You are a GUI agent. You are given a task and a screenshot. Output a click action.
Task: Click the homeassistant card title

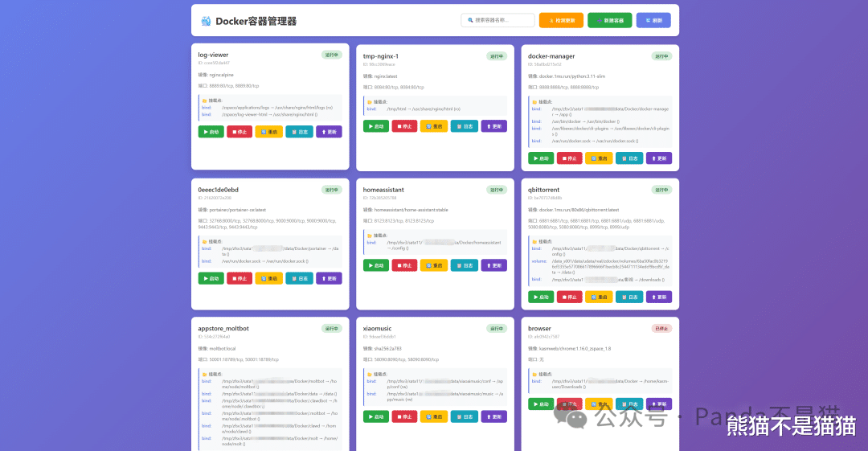[383, 190]
